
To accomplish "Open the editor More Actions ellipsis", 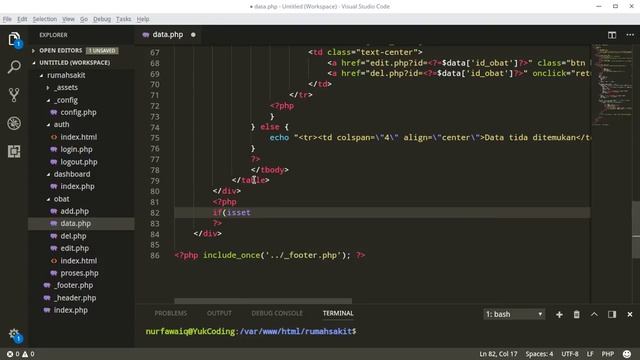I will point(630,35).
